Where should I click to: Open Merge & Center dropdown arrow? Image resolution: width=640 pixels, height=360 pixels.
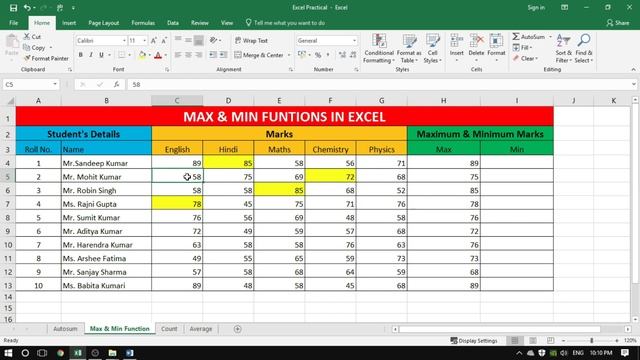pos(289,55)
